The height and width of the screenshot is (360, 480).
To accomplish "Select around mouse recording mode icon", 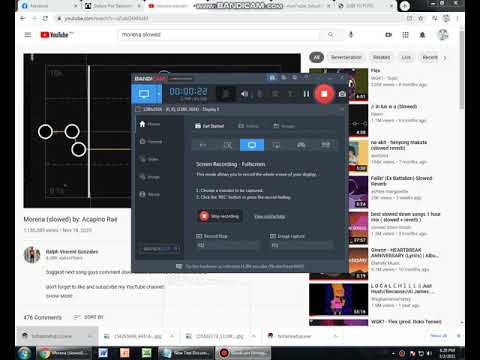I will coord(276,145).
